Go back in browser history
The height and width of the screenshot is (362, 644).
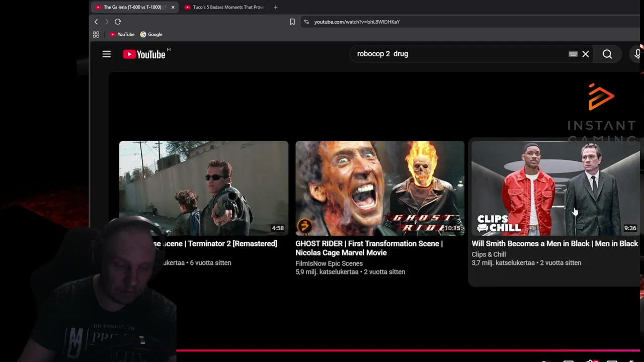tap(96, 22)
